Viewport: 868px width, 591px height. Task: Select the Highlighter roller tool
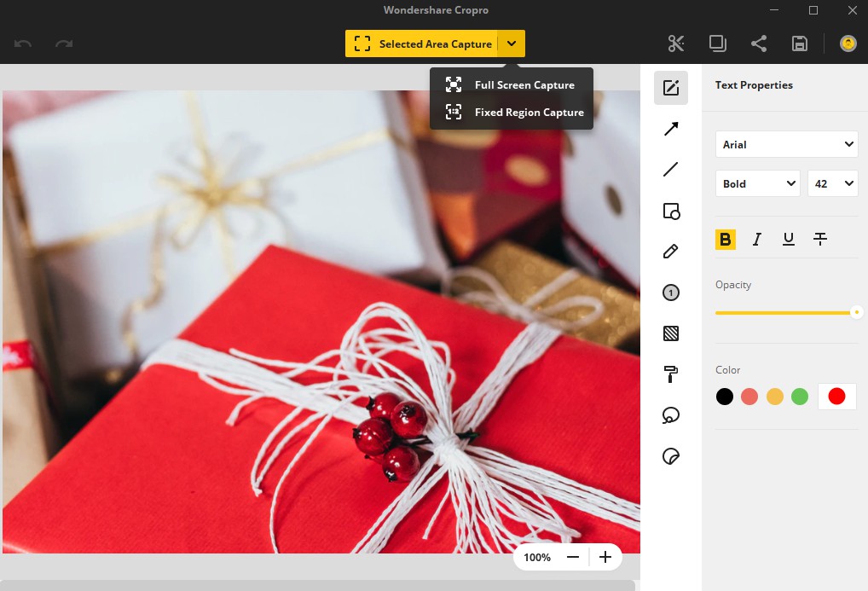671,374
